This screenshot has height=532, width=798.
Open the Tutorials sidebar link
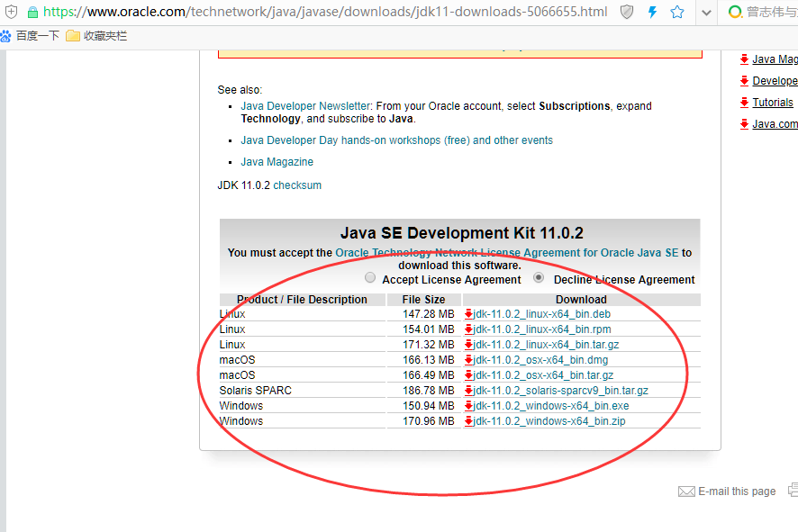click(773, 103)
